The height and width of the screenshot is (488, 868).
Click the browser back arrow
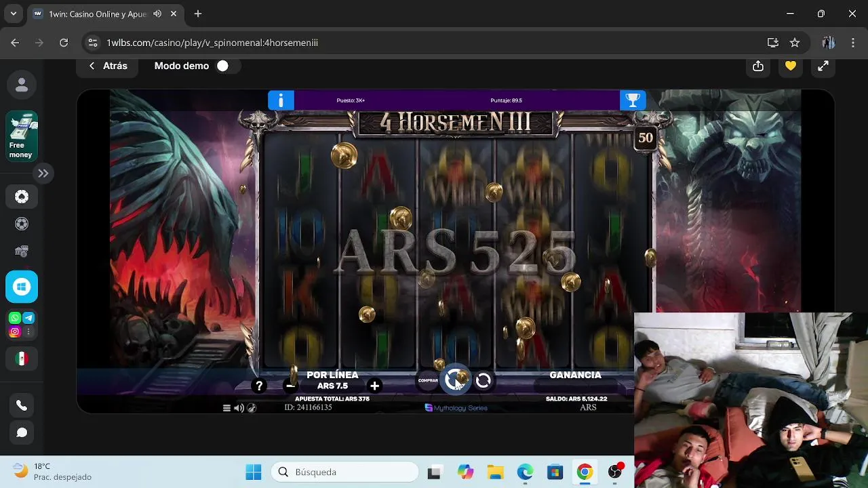pyautogui.click(x=15, y=43)
